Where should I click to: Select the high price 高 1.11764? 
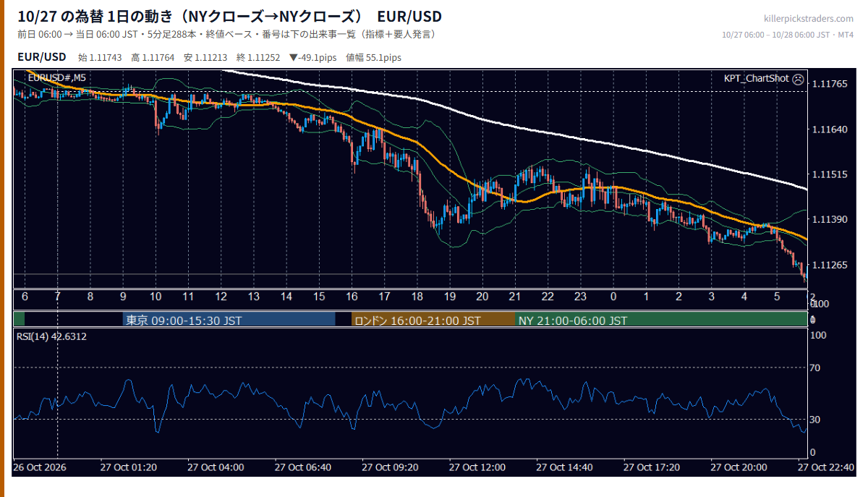pyautogui.click(x=153, y=57)
